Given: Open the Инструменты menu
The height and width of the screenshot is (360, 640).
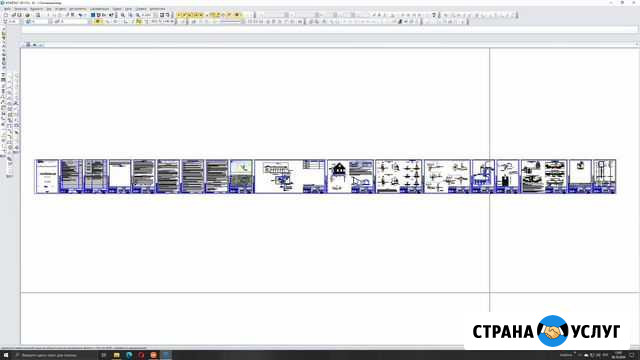Looking at the screenshot, I should coord(78,9).
